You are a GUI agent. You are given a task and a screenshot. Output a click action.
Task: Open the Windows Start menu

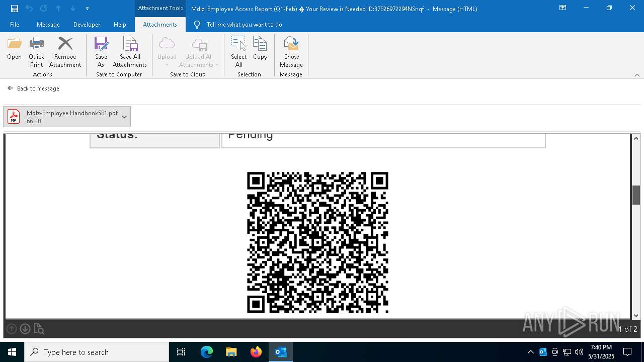(12, 352)
